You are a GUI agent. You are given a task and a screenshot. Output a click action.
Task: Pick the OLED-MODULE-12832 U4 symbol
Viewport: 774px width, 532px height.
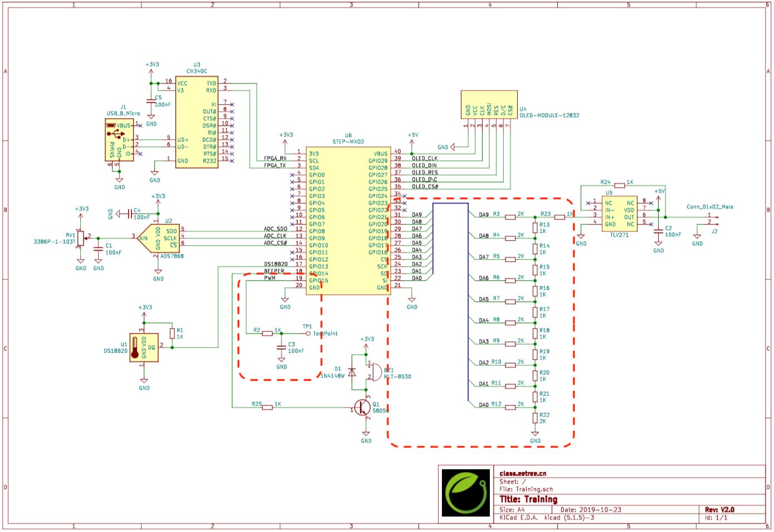489,104
